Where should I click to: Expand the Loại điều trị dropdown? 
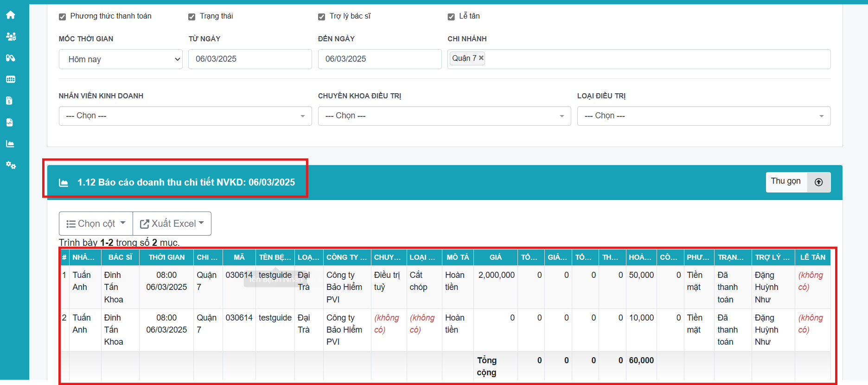[703, 116]
